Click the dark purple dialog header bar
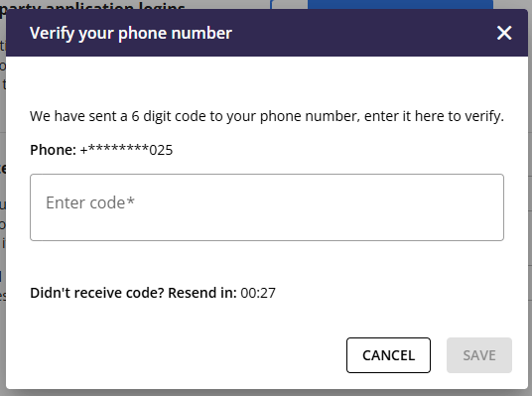532x396 pixels. [267, 33]
